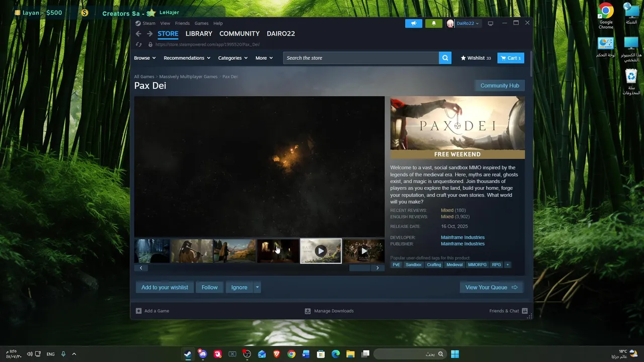
Task: Switch to the LIBRARY tab
Action: 199,34
